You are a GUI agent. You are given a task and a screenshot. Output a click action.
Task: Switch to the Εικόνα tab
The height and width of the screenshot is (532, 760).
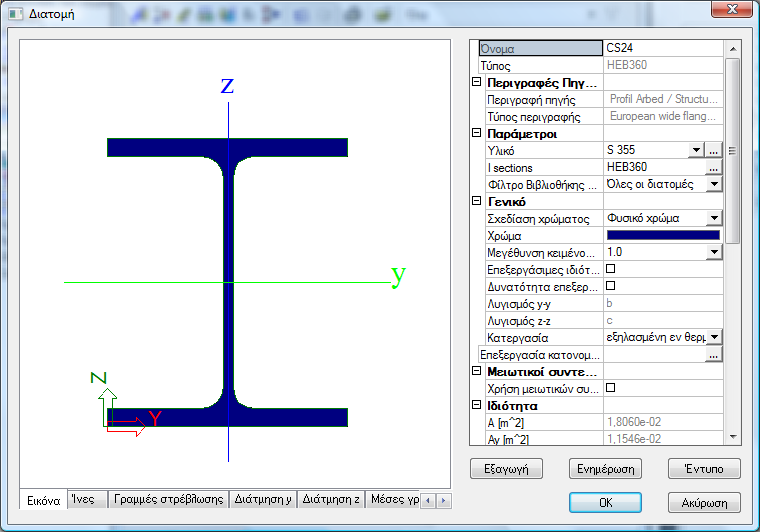pyautogui.click(x=44, y=500)
